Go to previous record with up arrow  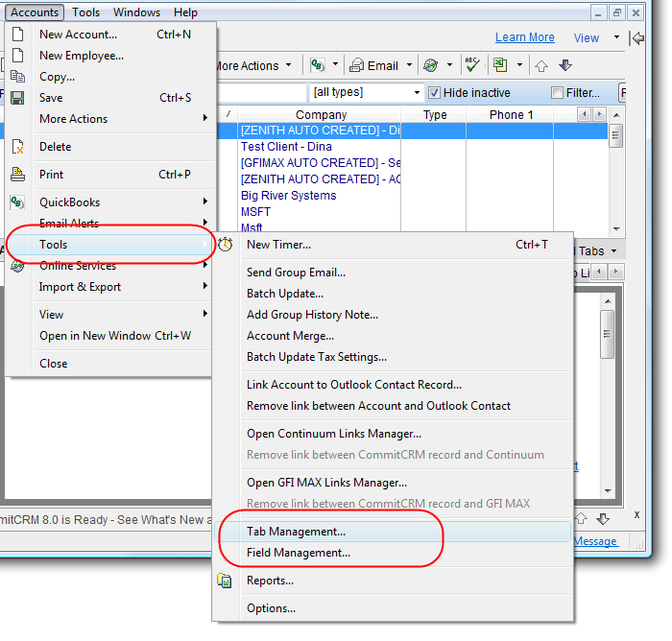point(542,66)
